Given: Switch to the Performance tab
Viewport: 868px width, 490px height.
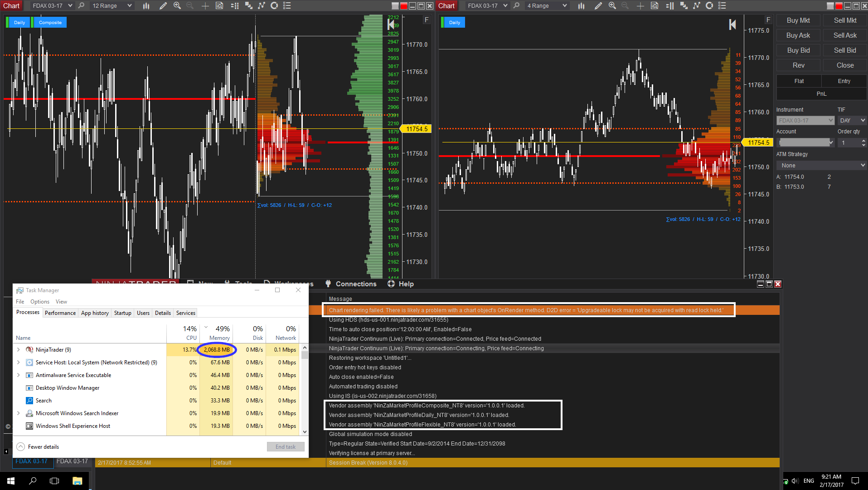Looking at the screenshot, I should 60,313.
